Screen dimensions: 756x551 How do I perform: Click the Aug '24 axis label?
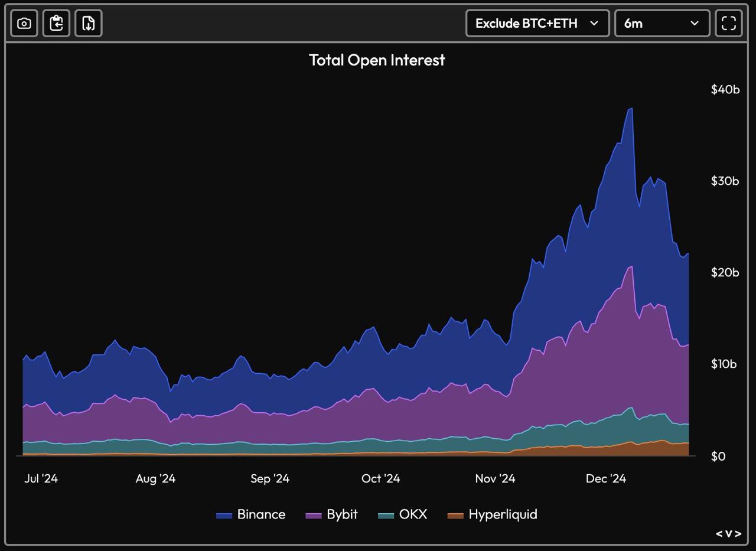(155, 478)
